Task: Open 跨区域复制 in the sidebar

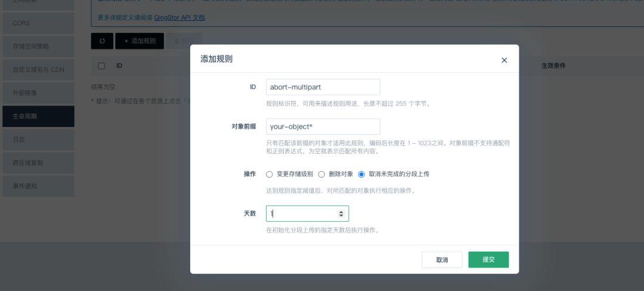Action: (x=39, y=163)
